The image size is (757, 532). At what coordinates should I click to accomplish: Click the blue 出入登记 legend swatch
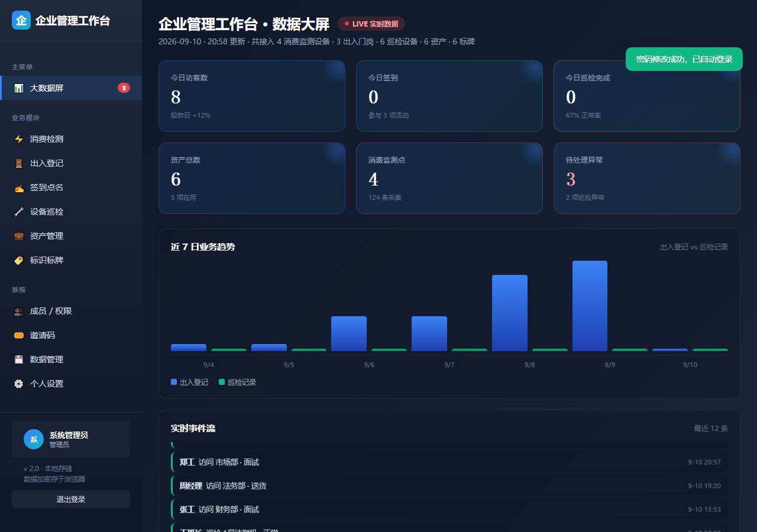point(174,382)
